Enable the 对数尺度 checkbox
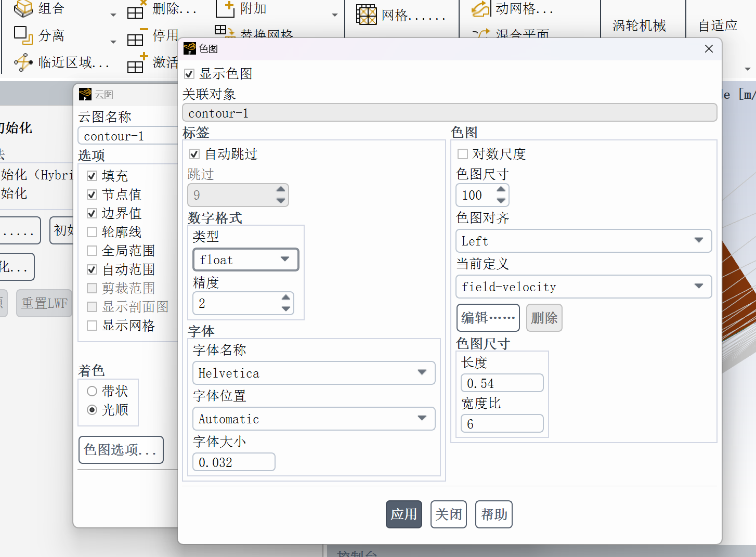Viewport: 756px width, 557px height. [462, 154]
